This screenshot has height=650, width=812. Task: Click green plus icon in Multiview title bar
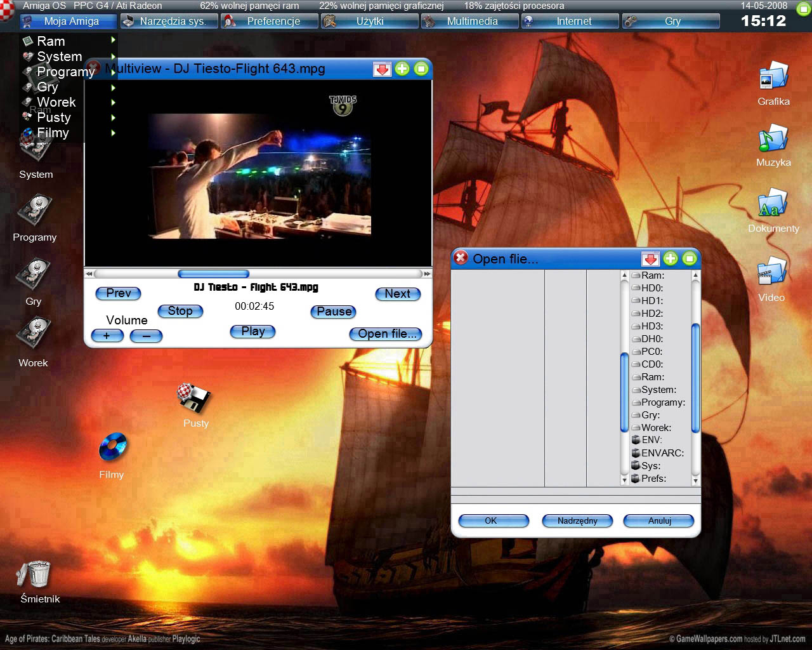(x=402, y=69)
